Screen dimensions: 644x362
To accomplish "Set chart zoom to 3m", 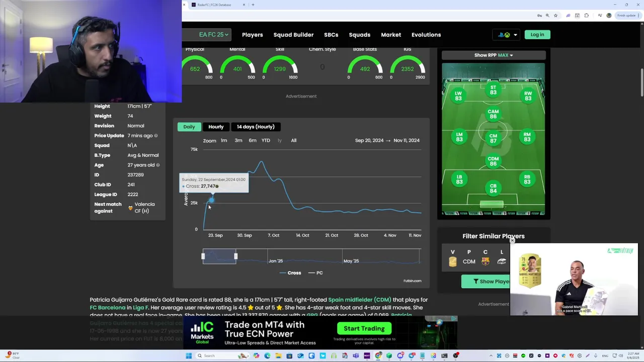I will [x=238, y=140].
